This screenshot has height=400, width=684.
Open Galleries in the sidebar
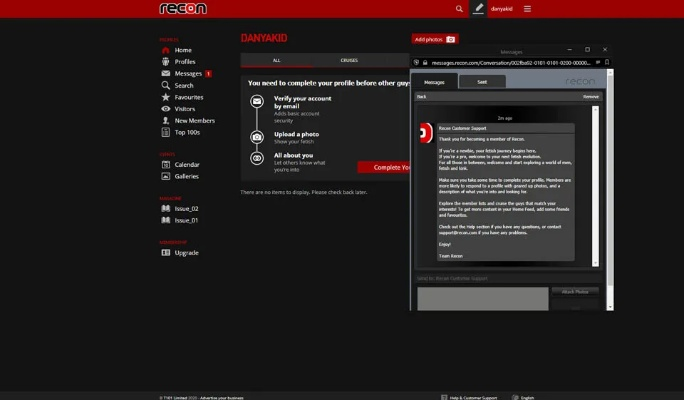[186, 176]
